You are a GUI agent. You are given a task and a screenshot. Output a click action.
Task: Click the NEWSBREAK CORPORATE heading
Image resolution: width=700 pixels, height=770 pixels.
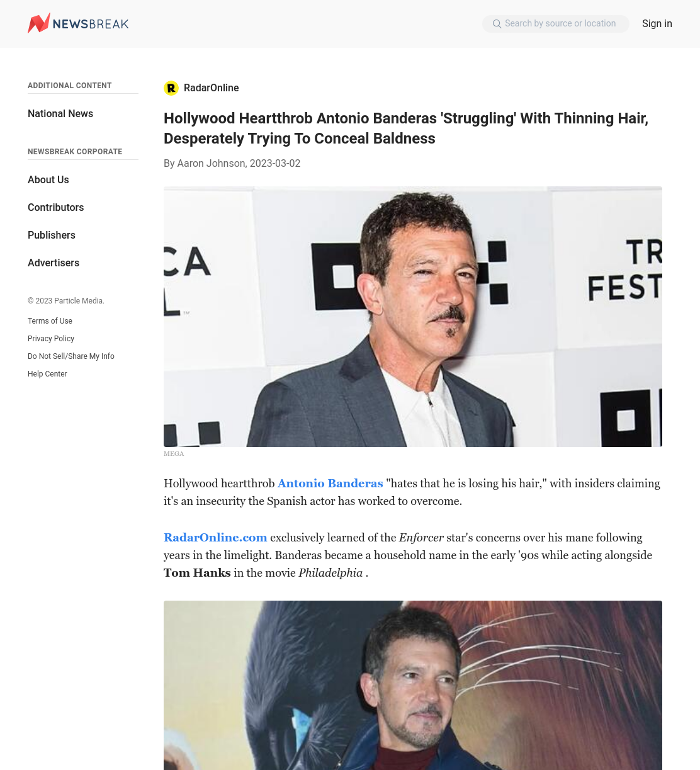click(75, 152)
